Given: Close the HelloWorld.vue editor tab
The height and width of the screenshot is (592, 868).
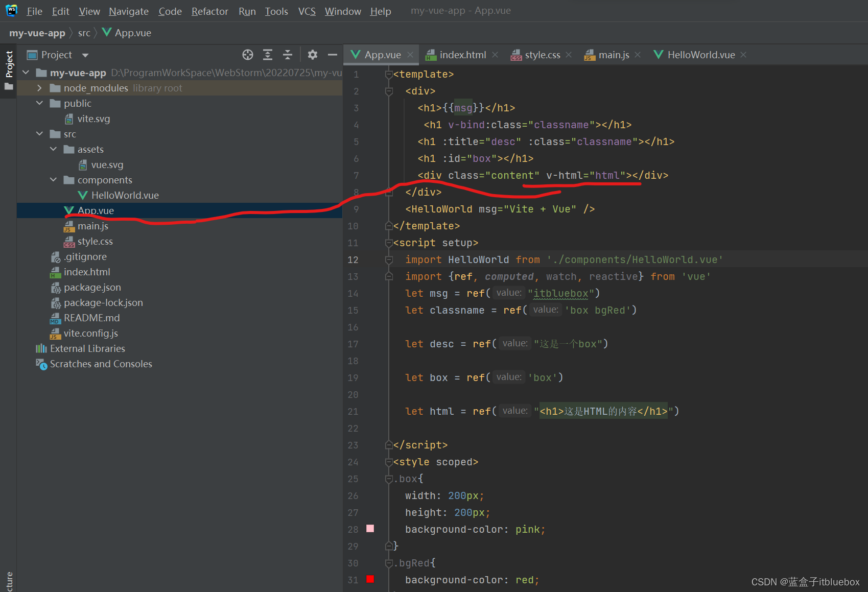Looking at the screenshot, I should pyautogui.click(x=743, y=55).
